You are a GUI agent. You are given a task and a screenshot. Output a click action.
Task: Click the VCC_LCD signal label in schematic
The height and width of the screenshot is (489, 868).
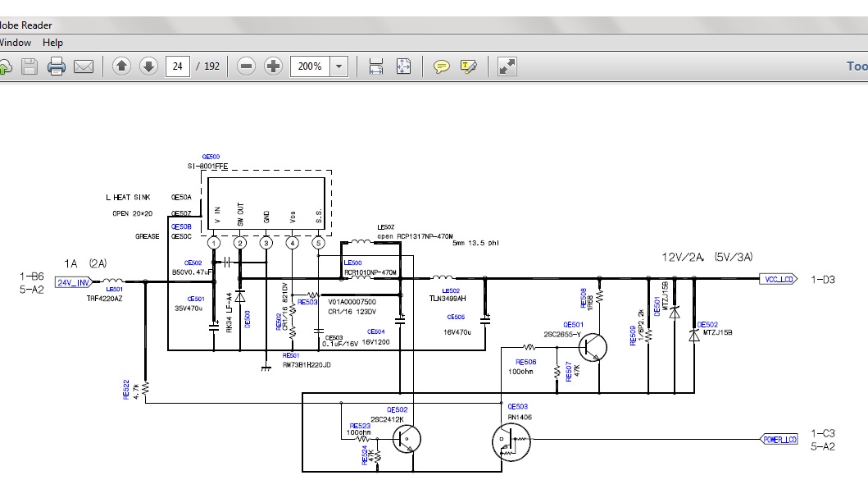tap(778, 279)
